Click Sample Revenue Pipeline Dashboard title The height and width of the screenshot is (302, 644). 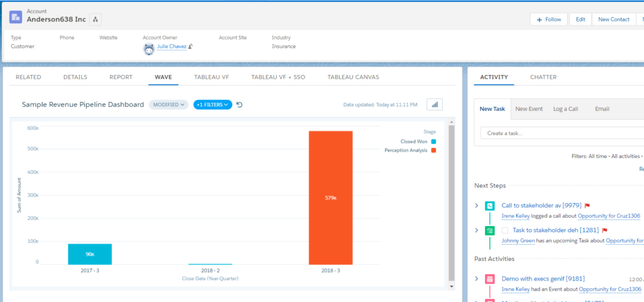[82, 105]
